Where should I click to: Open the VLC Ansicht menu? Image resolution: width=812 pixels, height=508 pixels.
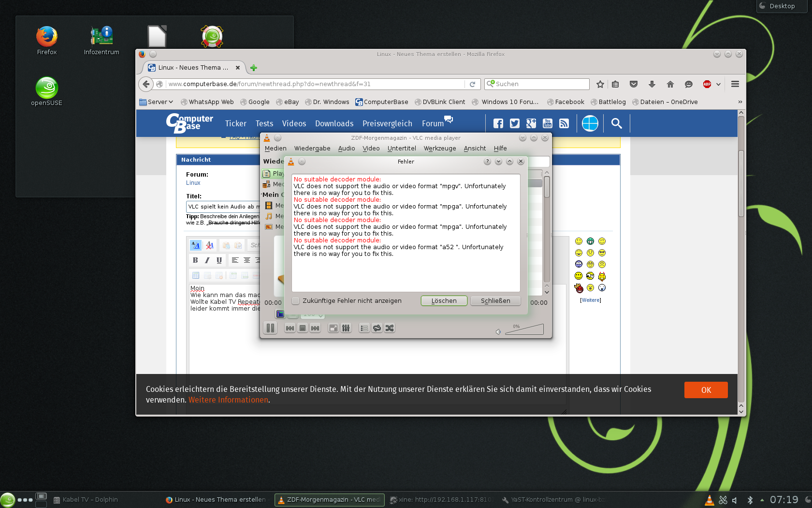(475, 149)
